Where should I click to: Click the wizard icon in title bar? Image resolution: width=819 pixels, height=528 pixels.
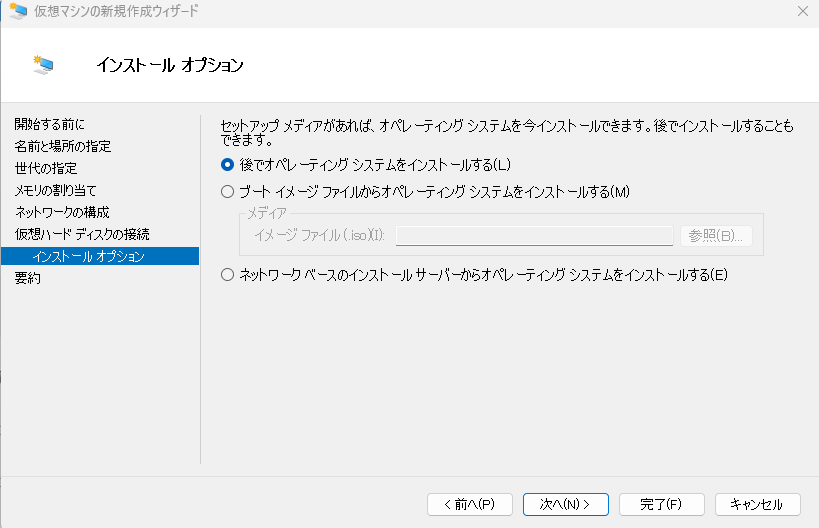[17, 11]
